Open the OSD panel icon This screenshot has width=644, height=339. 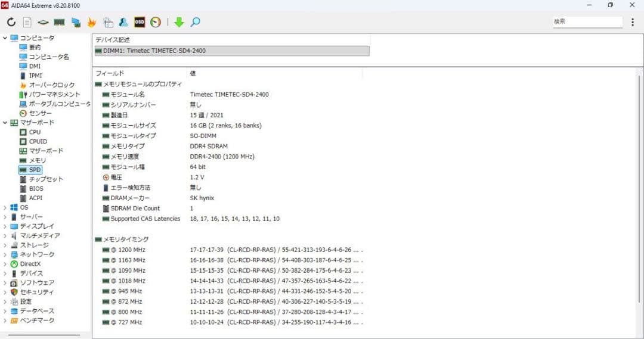pyautogui.click(x=140, y=22)
